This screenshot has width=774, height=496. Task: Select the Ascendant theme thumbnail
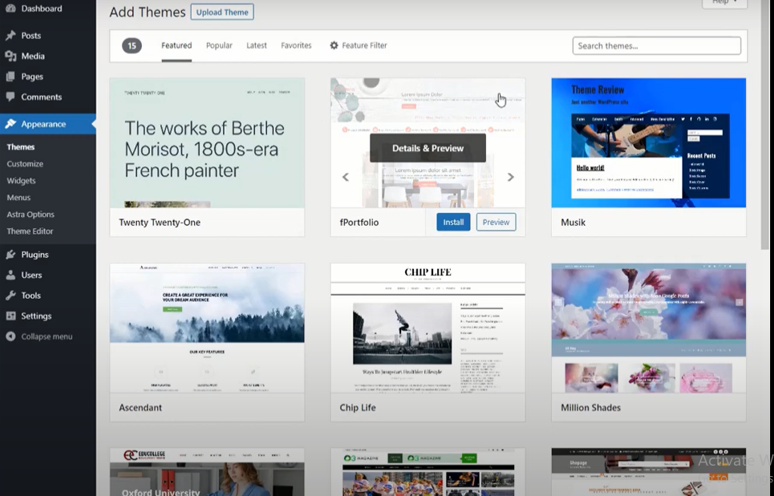coord(207,328)
